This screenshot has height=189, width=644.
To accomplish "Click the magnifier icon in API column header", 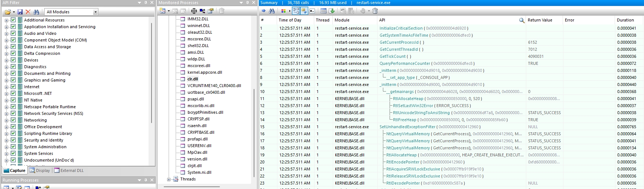I will tap(521, 20).
